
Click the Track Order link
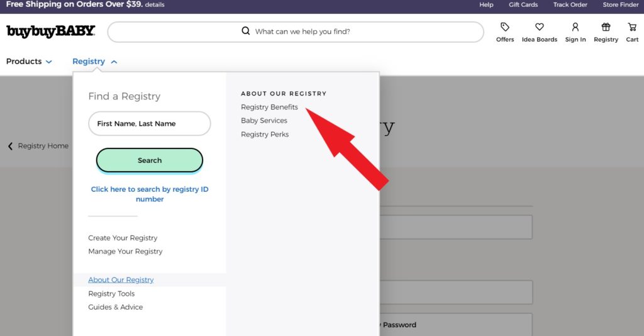tap(570, 5)
